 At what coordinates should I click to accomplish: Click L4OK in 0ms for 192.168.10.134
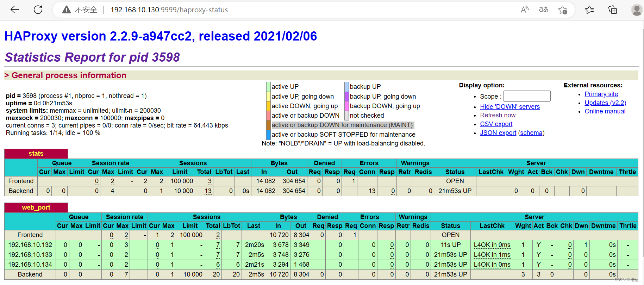click(492, 265)
